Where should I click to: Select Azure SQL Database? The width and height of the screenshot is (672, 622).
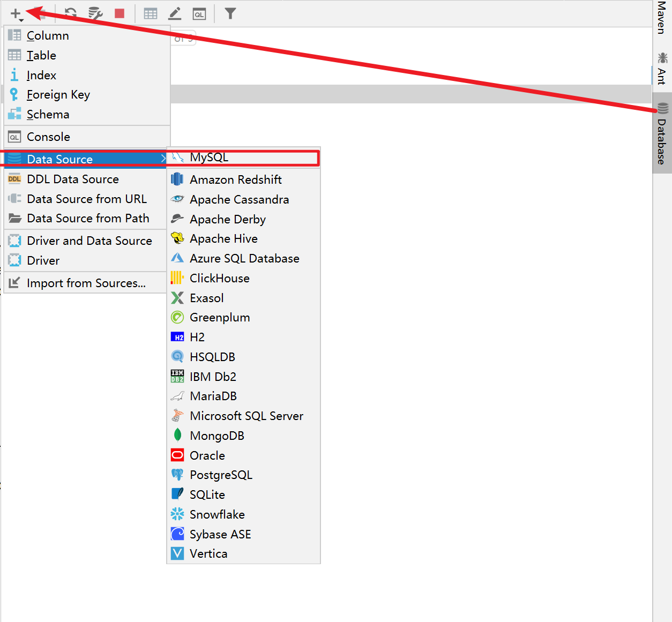click(x=244, y=258)
